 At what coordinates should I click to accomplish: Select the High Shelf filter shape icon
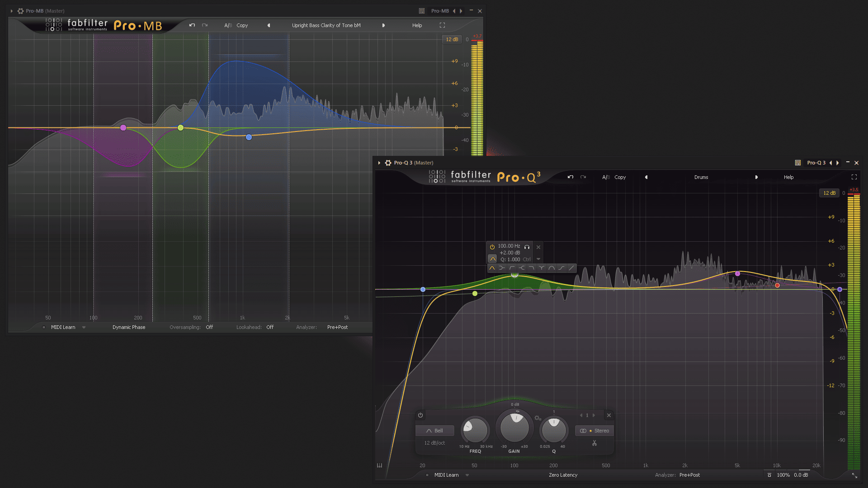click(x=522, y=268)
